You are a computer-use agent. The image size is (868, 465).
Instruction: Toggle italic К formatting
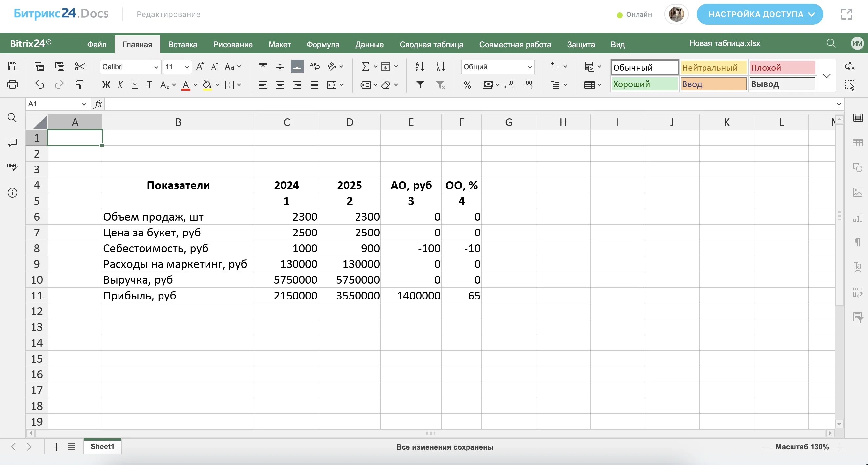pyautogui.click(x=120, y=85)
